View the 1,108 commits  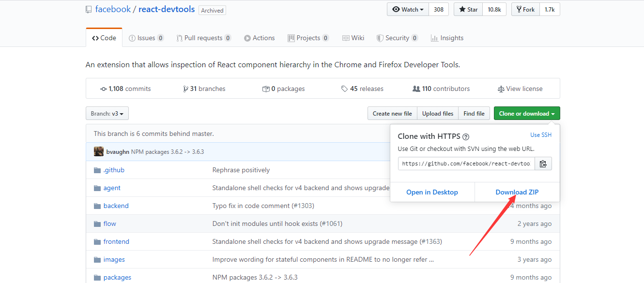[125, 89]
